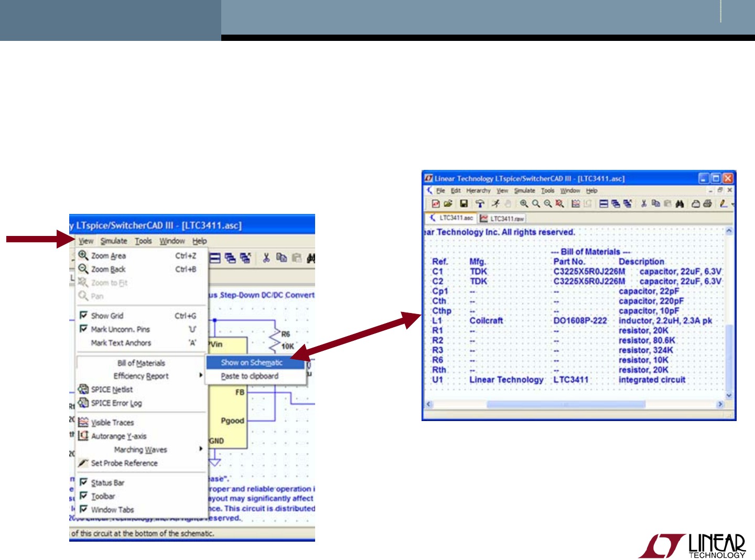755x560 pixels.
Task: Open Window menu in left window
Action: coord(172,241)
